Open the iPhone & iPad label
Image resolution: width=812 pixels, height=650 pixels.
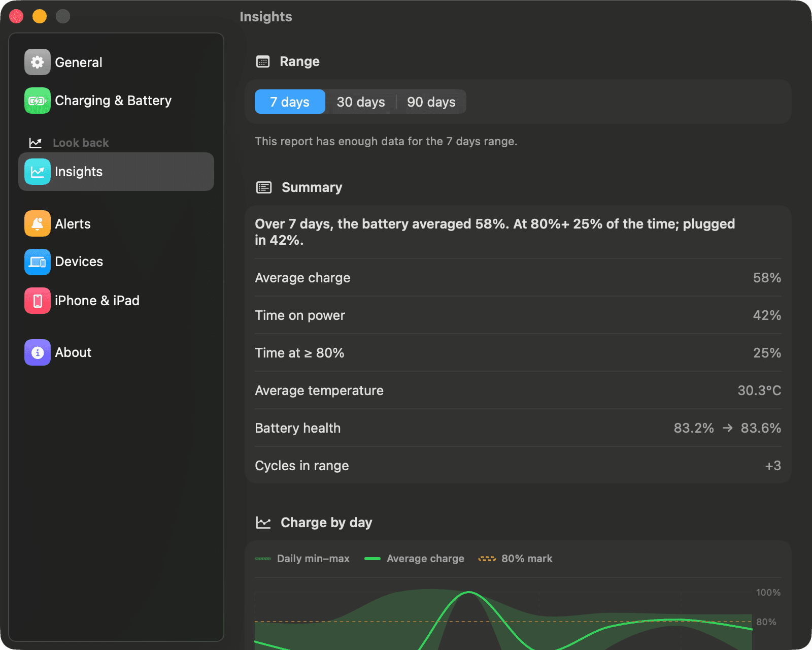point(97,301)
